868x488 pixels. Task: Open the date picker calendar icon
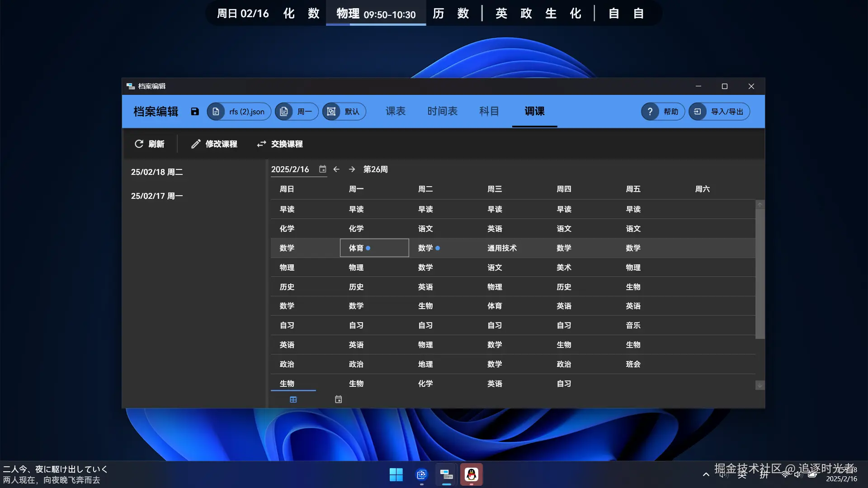tap(322, 169)
